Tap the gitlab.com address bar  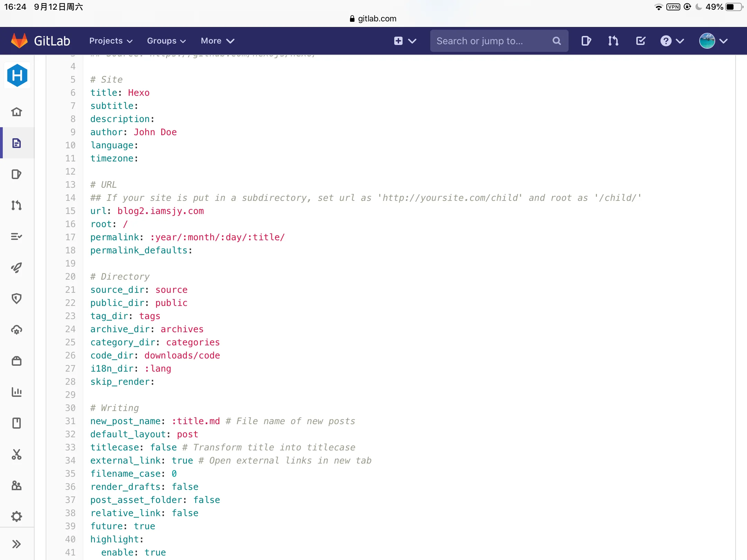coord(373,19)
